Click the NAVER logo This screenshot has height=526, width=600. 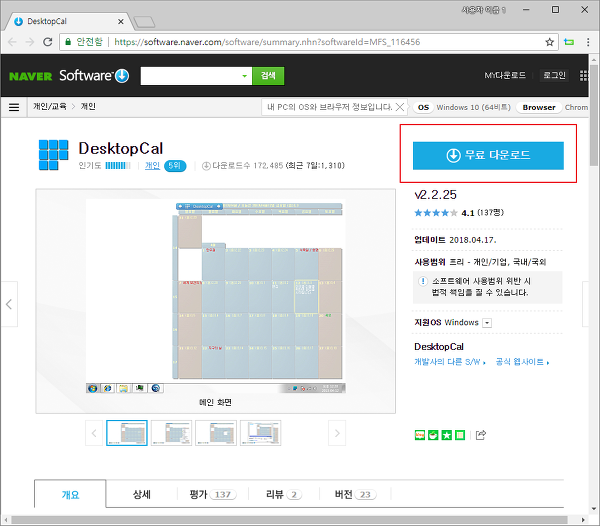[x=31, y=76]
